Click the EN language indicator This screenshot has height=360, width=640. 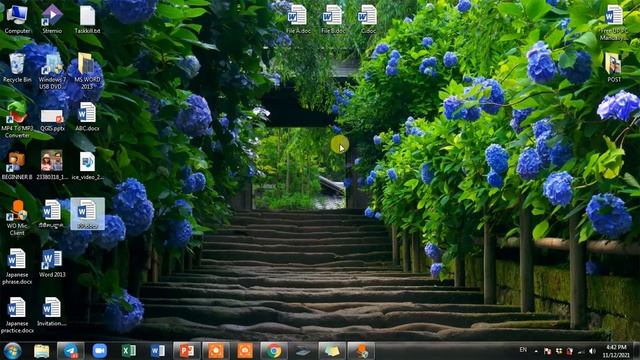click(x=523, y=350)
